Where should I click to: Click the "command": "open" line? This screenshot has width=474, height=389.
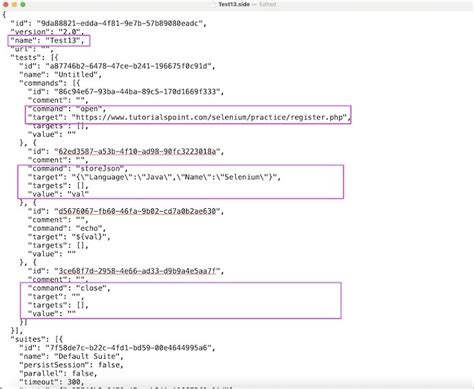67,109
